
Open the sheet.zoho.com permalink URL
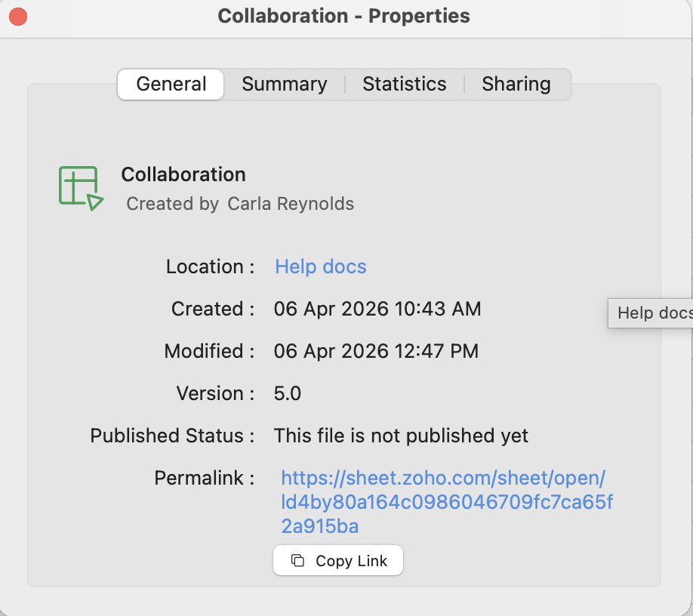point(446,502)
